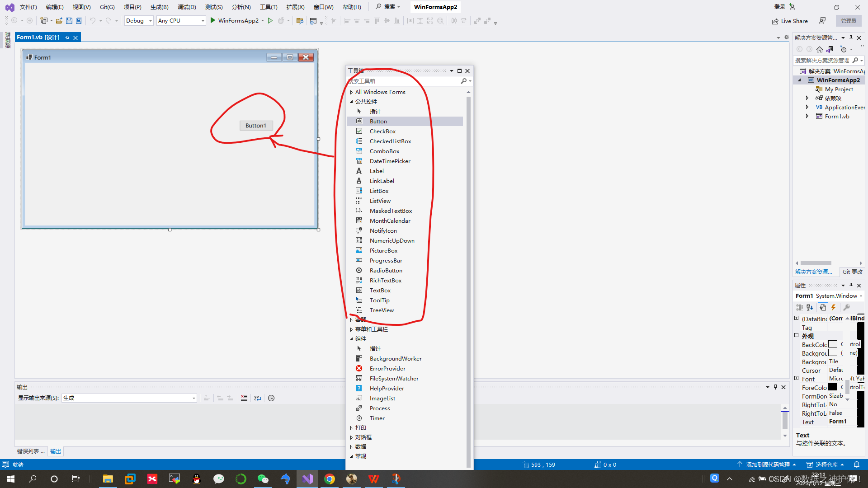Open the Debug configuration dropdown
This screenshot has height=488, width=868.
point(139,21)
